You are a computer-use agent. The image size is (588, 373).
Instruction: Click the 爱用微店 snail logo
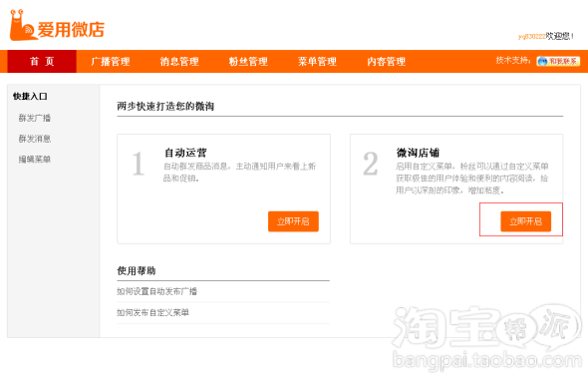[57, 25]
